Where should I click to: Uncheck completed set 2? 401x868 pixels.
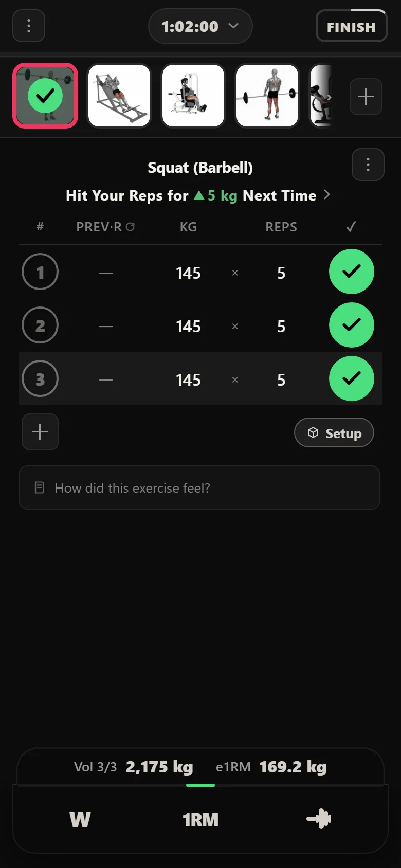pyautogui.click(x=352, y=325)
